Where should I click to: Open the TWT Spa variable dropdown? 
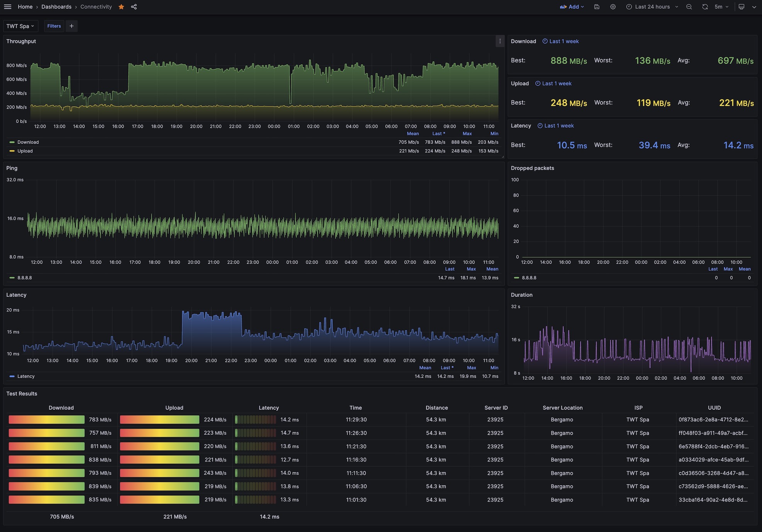tap(20, 26)
